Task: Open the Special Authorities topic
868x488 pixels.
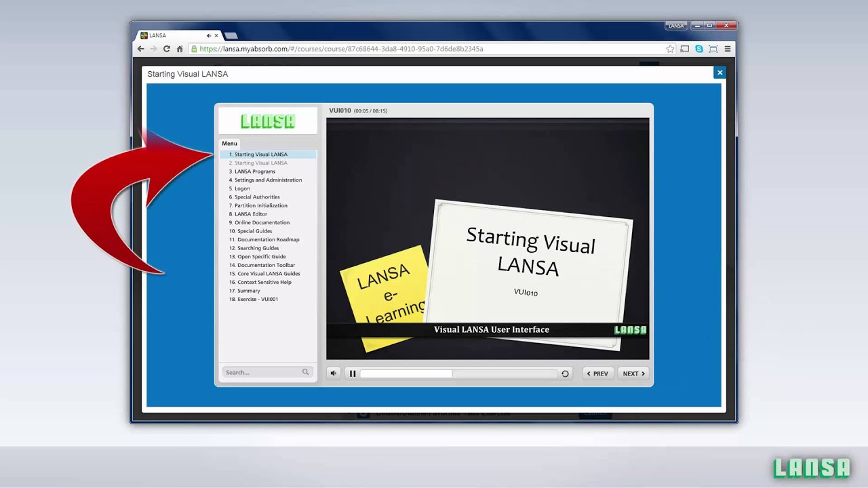Action: [268, 197]
